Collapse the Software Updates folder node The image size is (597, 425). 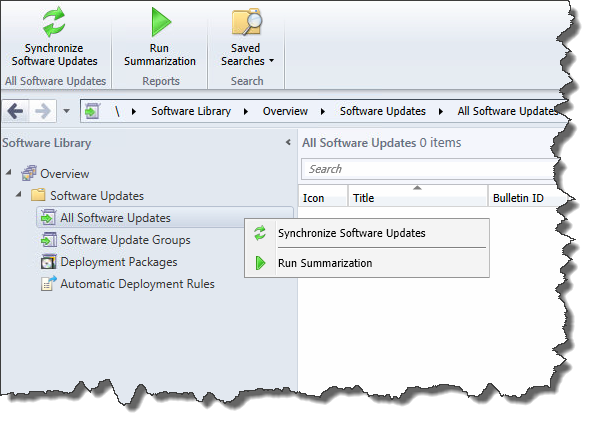(18, 194)
